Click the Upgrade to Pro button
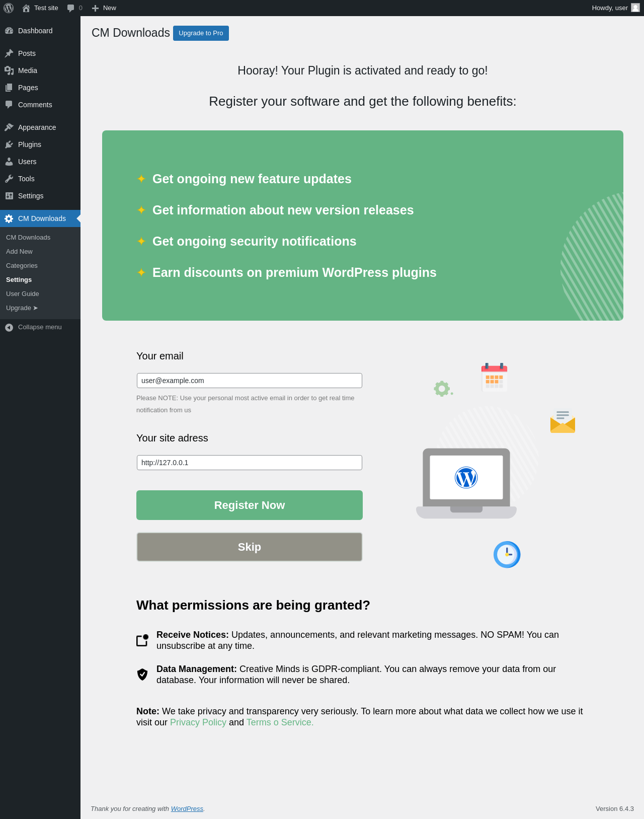Screen dimensions: 644x819 coord(201,33)
